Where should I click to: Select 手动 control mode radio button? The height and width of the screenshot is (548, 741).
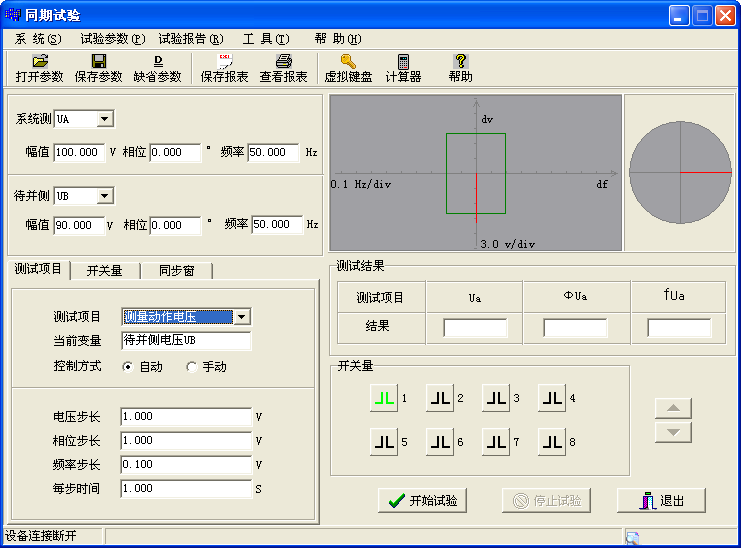pyautogui.click(x=192, y=367)
